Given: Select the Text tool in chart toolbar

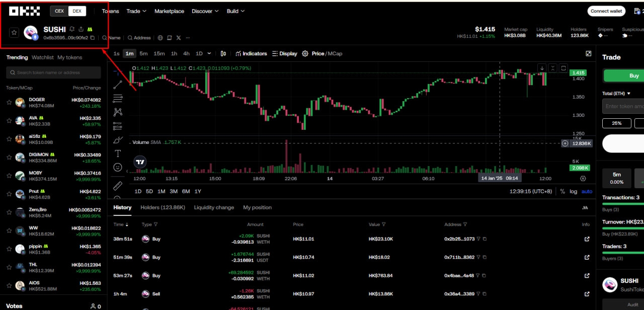Looking at the screenshot, I should 118,153.
